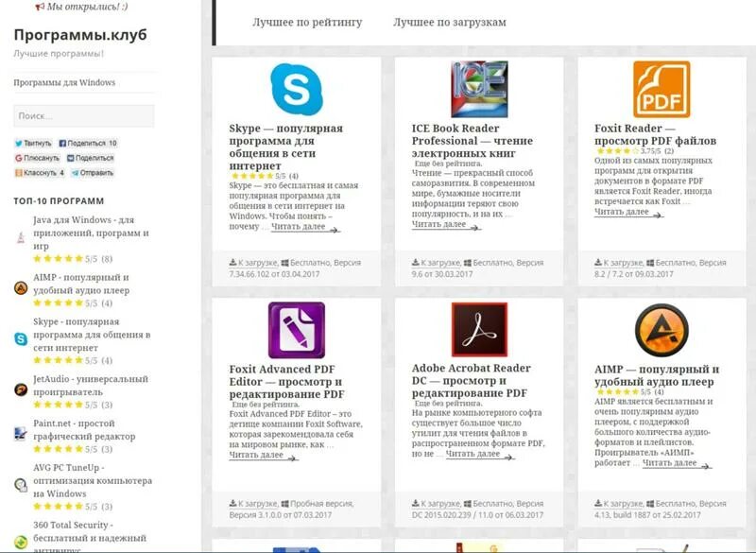The height and width of the screenshot is (553, 756).
Task: Rate Skype card using its star rating
Action: tap(252, 176)
